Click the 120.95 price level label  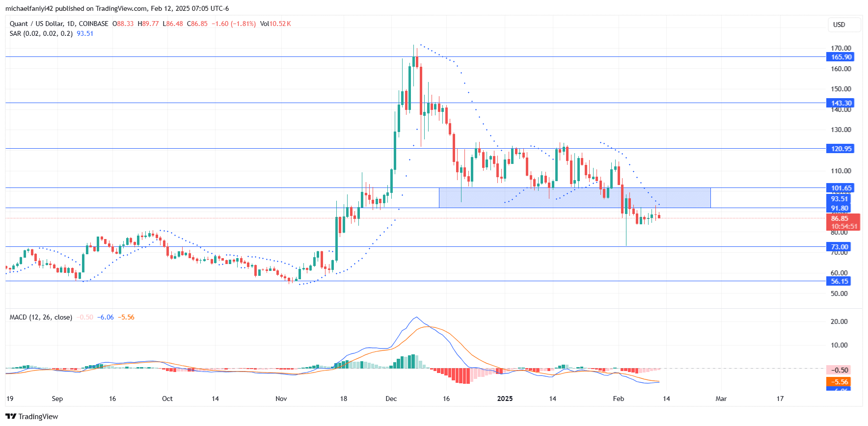(x=841, y=149)
